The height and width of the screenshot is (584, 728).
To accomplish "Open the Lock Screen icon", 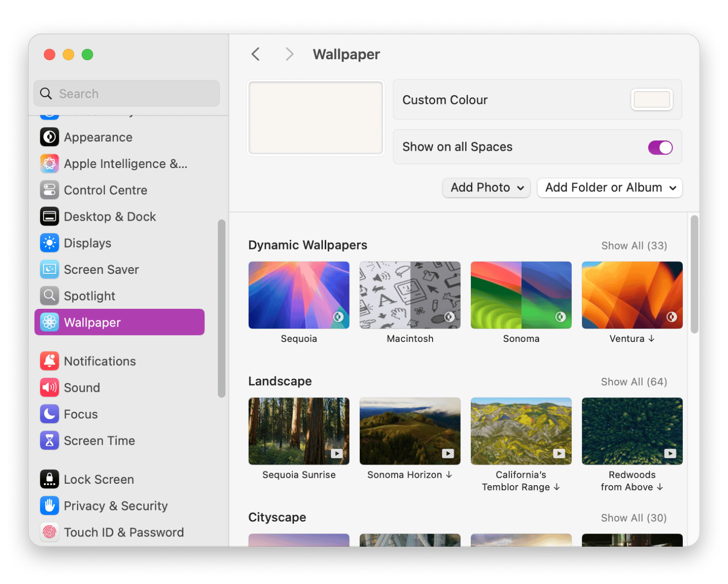I will click(49, 479).
